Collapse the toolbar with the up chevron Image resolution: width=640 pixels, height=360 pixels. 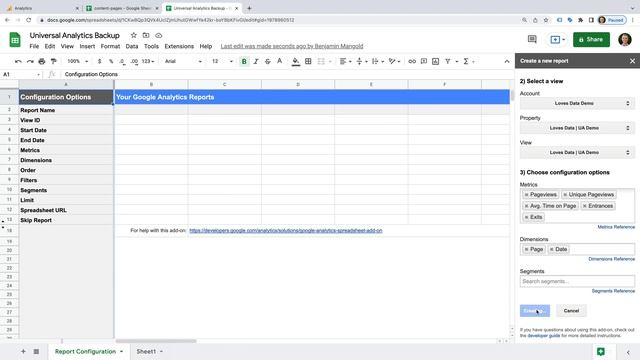click(x=507, y=61)
